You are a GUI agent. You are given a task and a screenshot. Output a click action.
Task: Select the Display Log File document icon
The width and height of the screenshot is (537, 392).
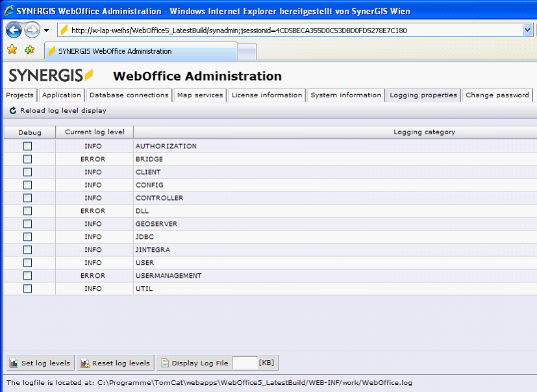166,363
